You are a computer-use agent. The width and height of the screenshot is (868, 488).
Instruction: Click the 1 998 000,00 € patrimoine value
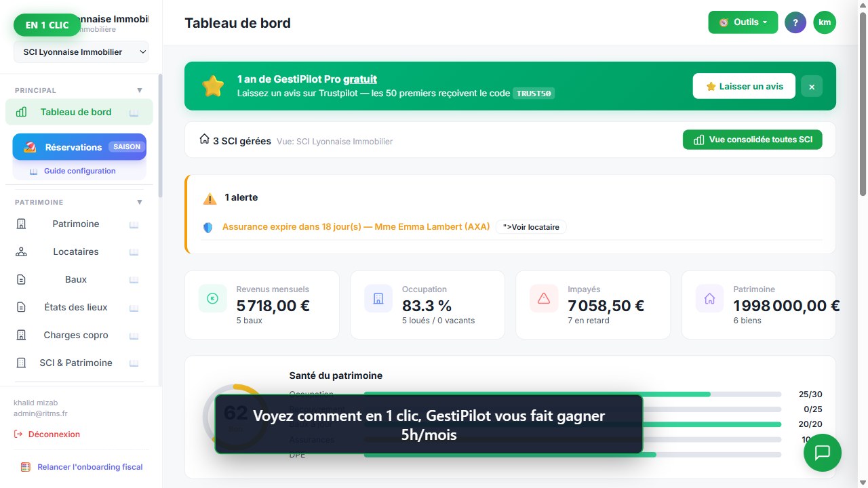point(787,306)
